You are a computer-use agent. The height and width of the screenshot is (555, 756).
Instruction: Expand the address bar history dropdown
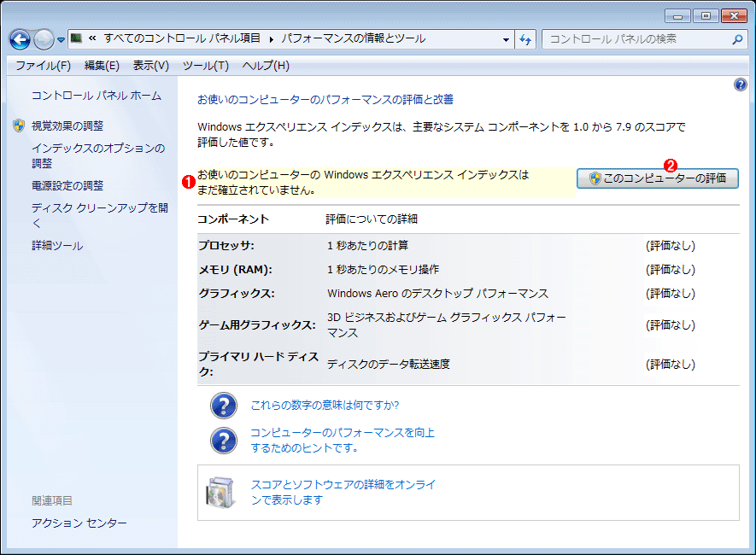506,39
